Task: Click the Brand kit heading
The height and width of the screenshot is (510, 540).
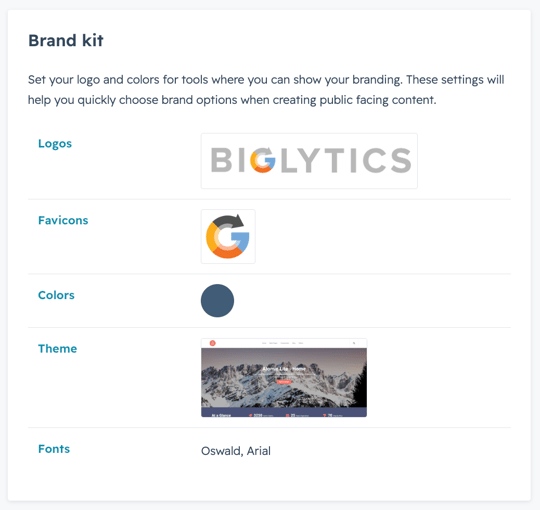Action: point(66,41)
